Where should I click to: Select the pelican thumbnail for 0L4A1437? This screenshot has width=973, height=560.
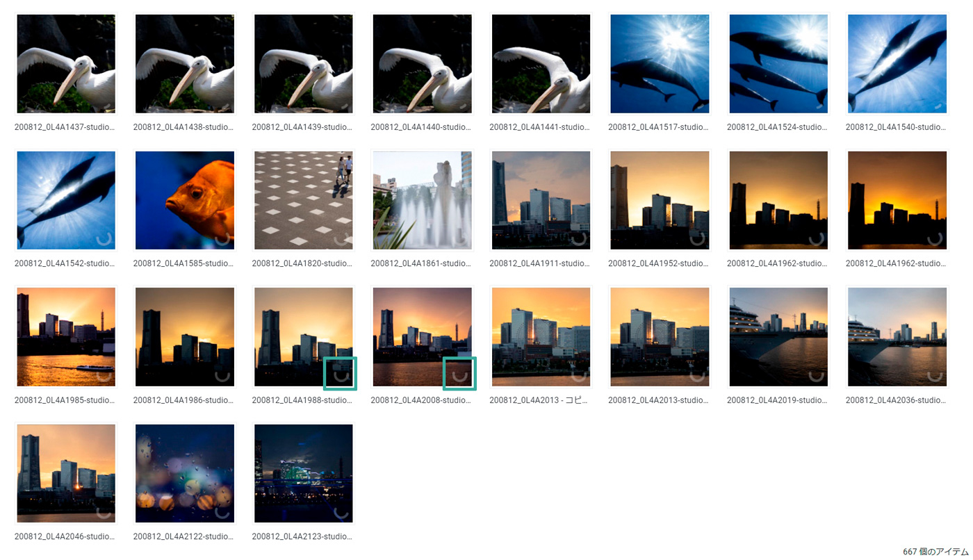pyautogui.click(x=66, y=64)
